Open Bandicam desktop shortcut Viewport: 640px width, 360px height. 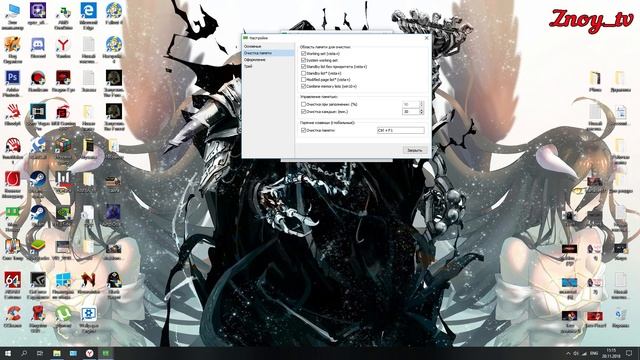38,81
